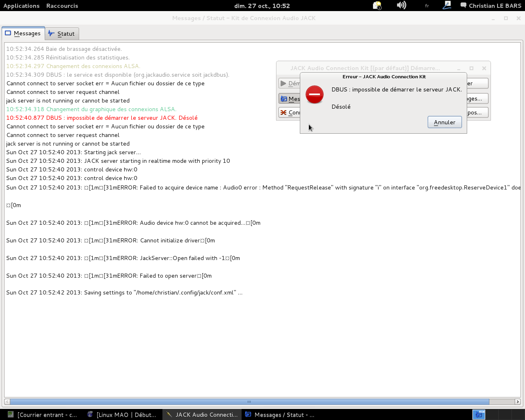Select the highlighted first workspace in the switcher

pos(479,415)
